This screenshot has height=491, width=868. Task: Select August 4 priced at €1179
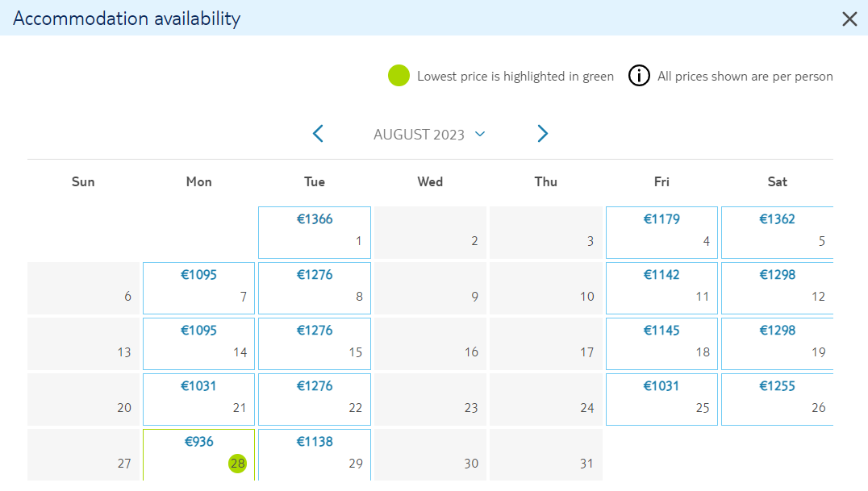click(x=661, y=232)
